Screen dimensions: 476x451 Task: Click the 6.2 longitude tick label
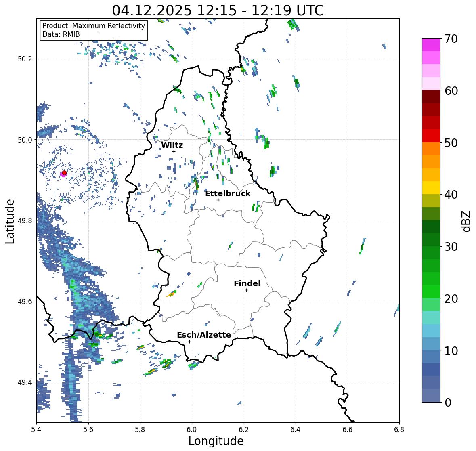(x=244, y=429)
